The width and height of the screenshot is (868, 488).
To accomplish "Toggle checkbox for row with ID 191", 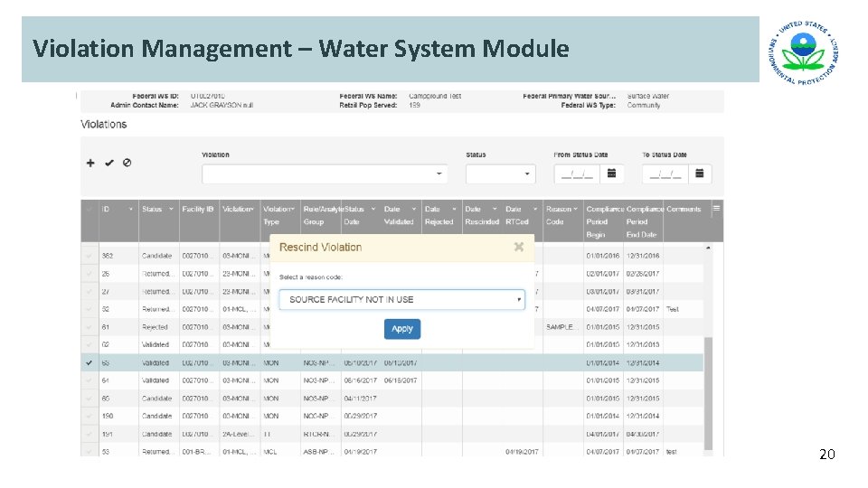I will coord(90,434).
